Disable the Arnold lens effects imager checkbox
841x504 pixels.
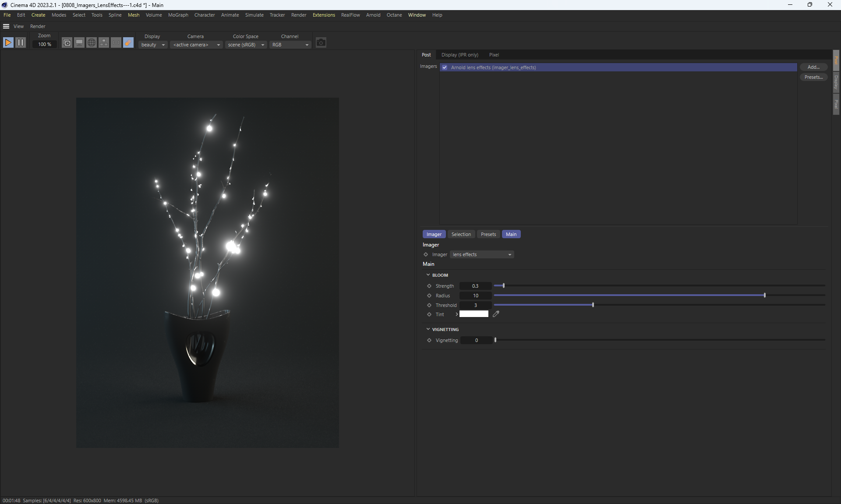pyautogui.click(x=445, y=67)
